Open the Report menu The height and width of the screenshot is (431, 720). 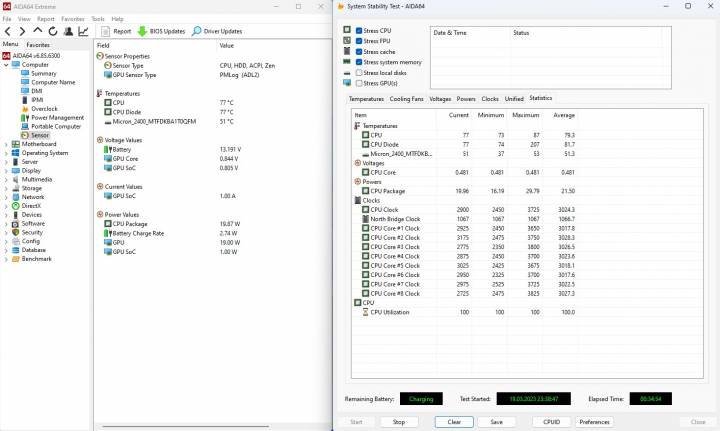coord(45,19)
